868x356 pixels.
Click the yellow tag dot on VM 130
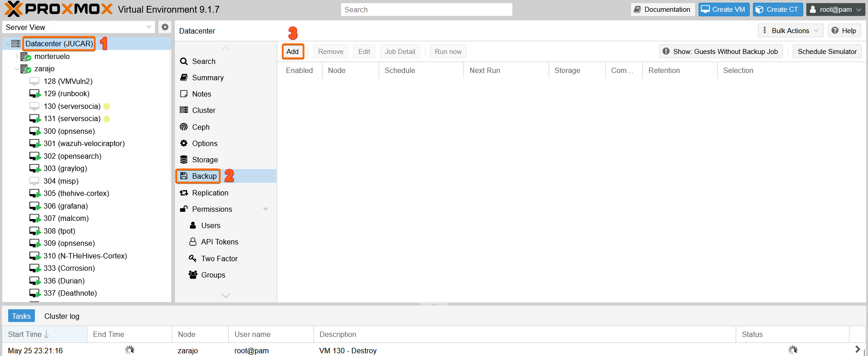pos(107,106)
